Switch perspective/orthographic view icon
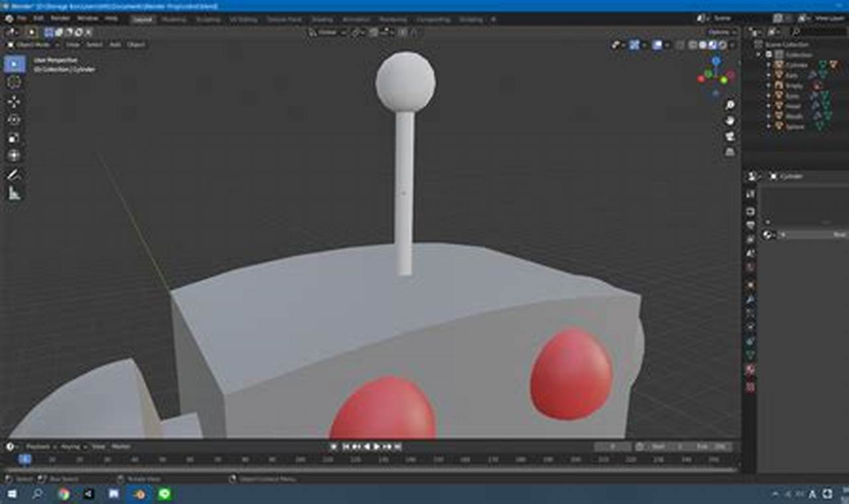Screen dimensions: 849x504 tap(730, 151)
